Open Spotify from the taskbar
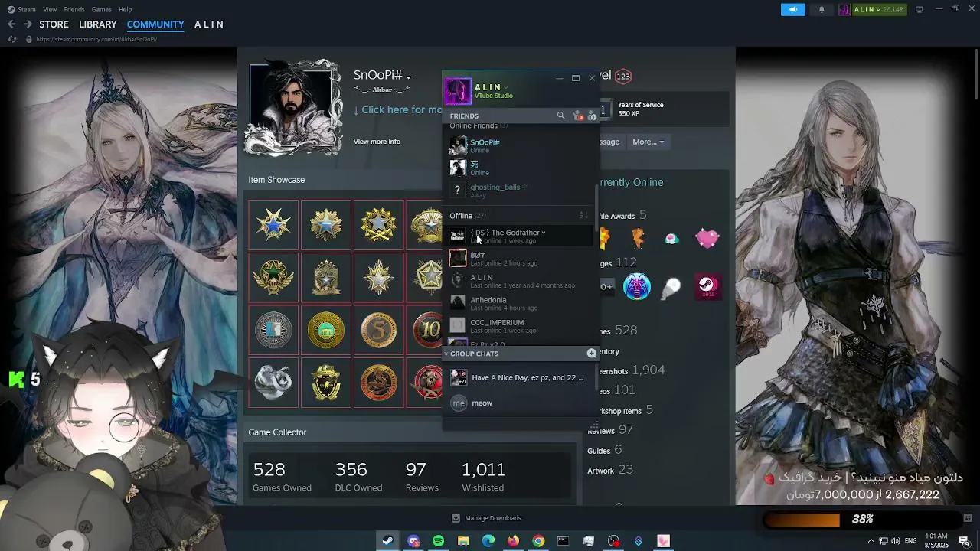Screen dimensions: 980x551 (438, 541)
